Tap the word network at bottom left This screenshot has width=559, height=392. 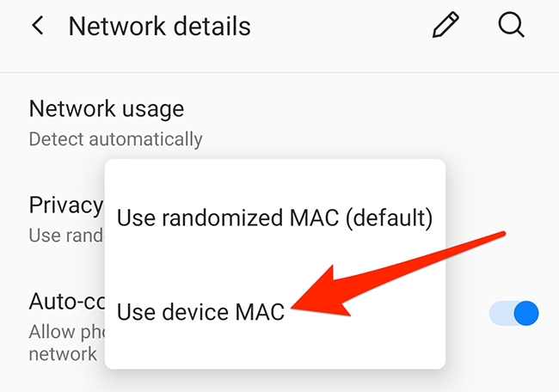[x=63, y=354]
